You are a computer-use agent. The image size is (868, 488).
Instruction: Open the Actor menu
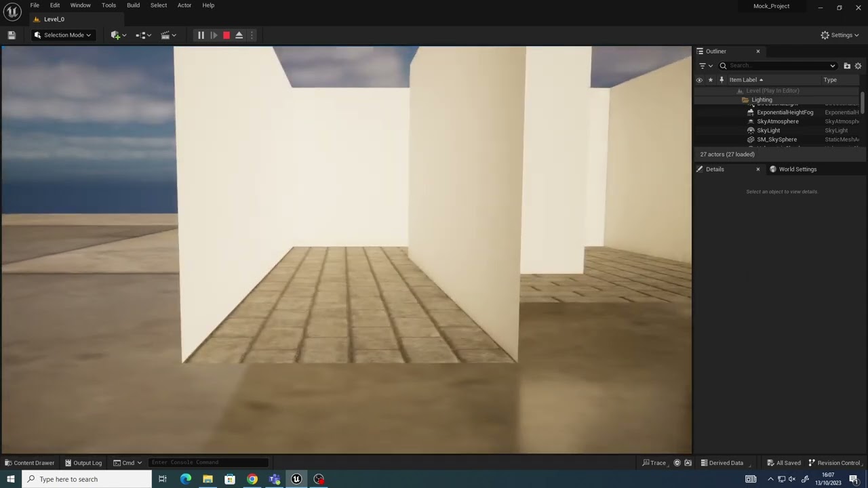click(184, 5)
